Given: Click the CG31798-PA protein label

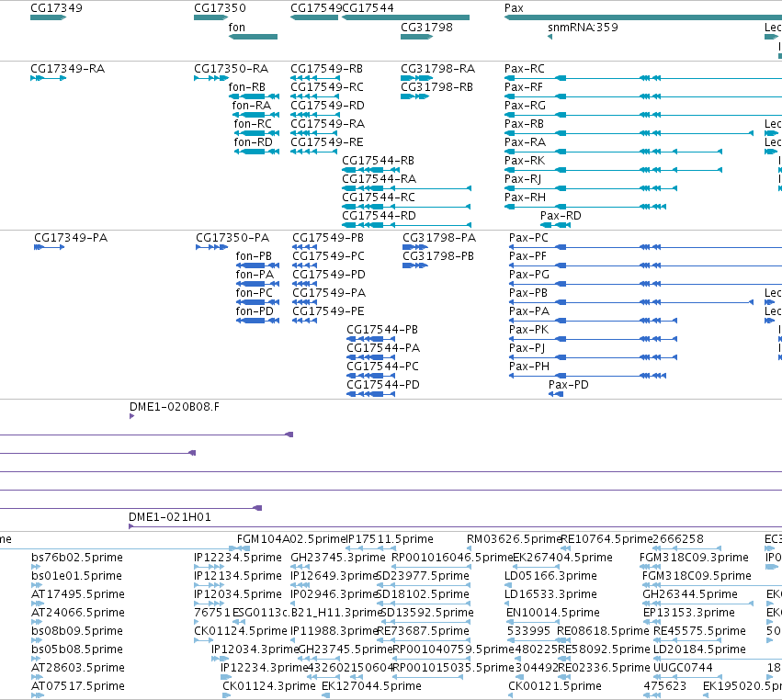Looking at the screenshot, I should (x=439, y=237).
